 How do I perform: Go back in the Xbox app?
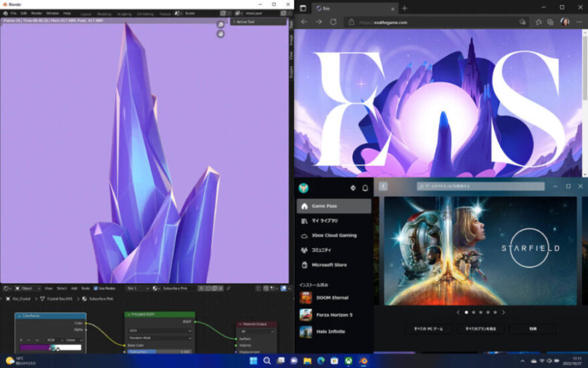coord(383,186)
